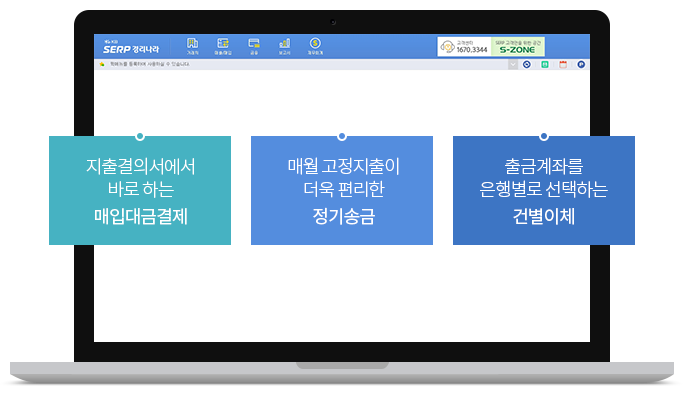
Task: Click the dot above the 건별이체 card
Action: point(544,137)
